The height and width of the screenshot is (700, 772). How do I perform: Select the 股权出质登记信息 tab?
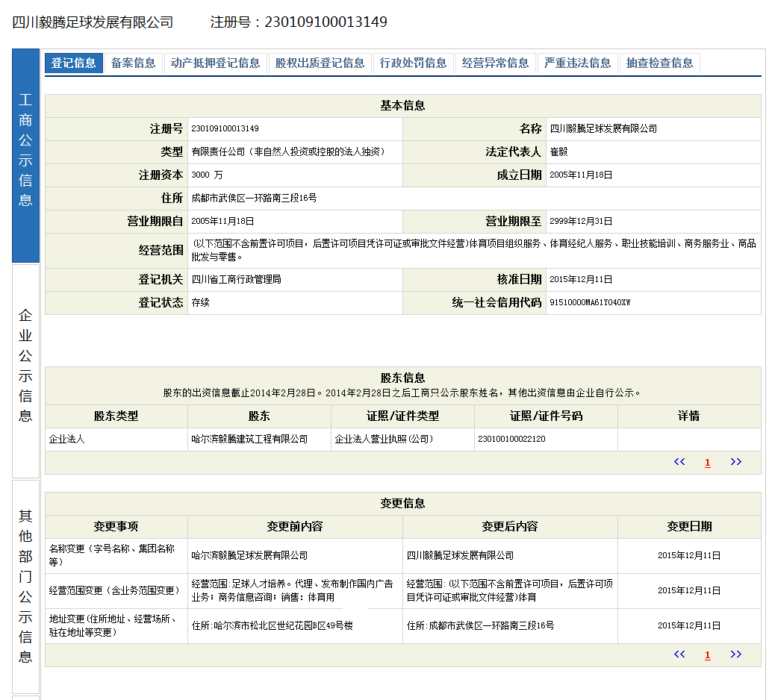coord(320,63)
